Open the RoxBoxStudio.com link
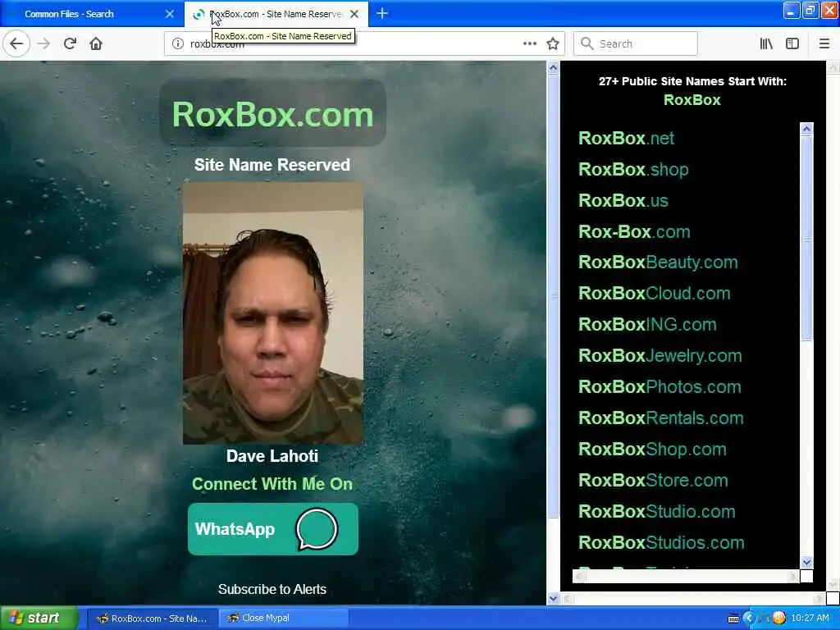 pos(657,511)
